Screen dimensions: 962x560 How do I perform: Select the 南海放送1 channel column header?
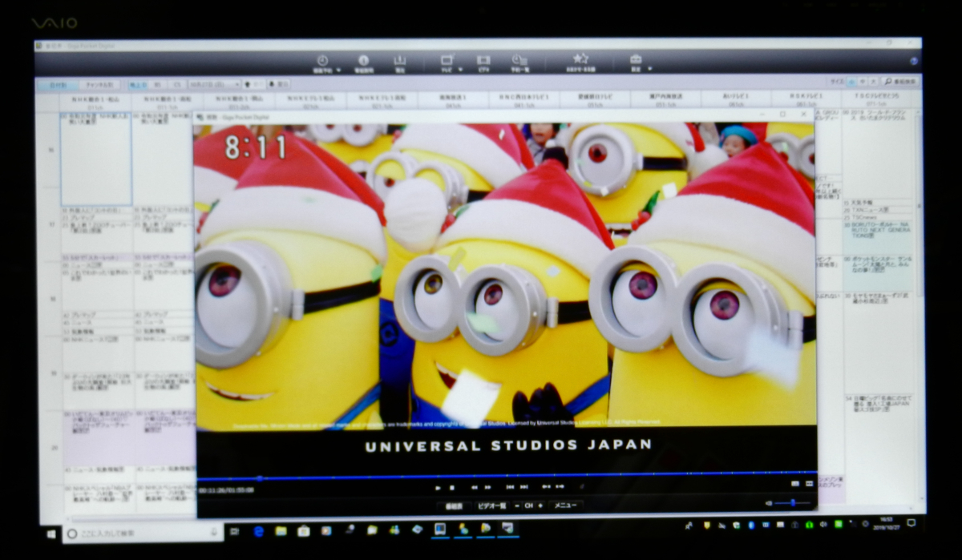tap(452, 100)
